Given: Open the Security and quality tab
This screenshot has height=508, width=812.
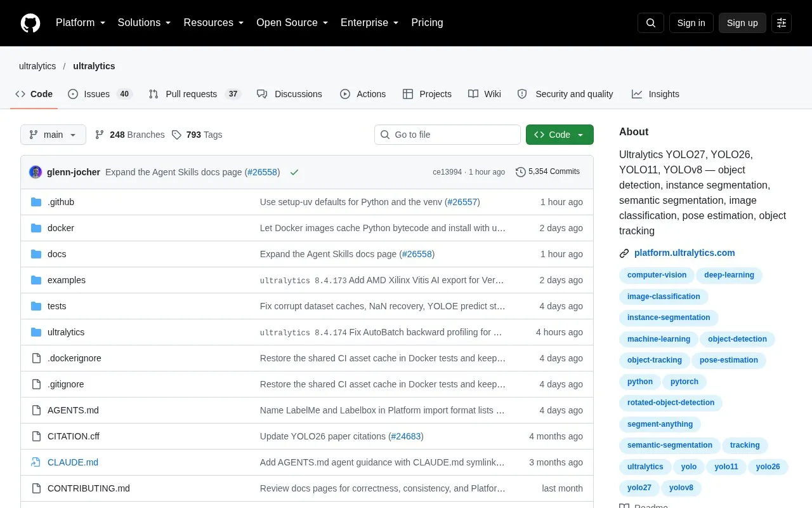Looking at the screenshot, I should [x=565, y=94].
